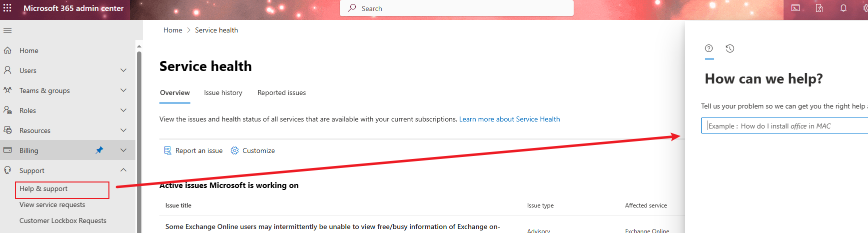Open the Exchange Online free/busy issue
The height and width of the screenshot is (233, 868).
pos(333,227)
